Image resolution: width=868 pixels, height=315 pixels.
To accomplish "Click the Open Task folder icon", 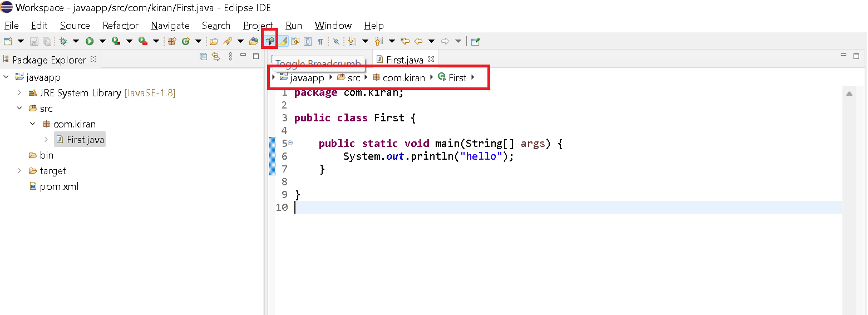I will (214, 41).
